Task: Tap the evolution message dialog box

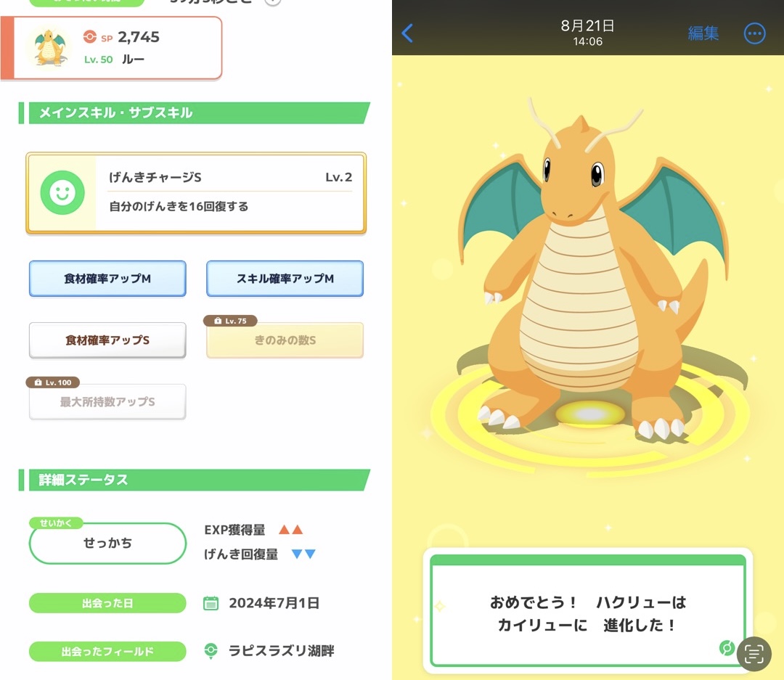Action: click(588, 610)
